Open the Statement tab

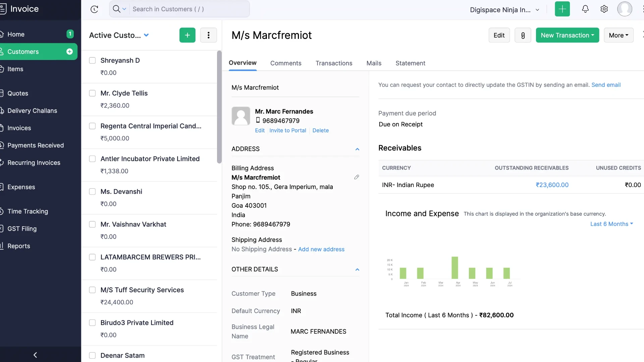(x=410, y=63)
